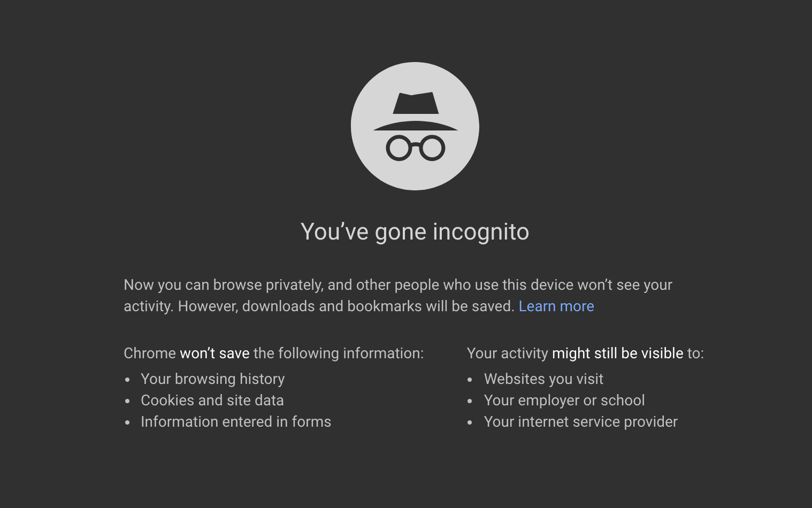Click the bullet before "Your browsing history"
This screenshot has width=812, height=508.
click(x=127, y=380)
